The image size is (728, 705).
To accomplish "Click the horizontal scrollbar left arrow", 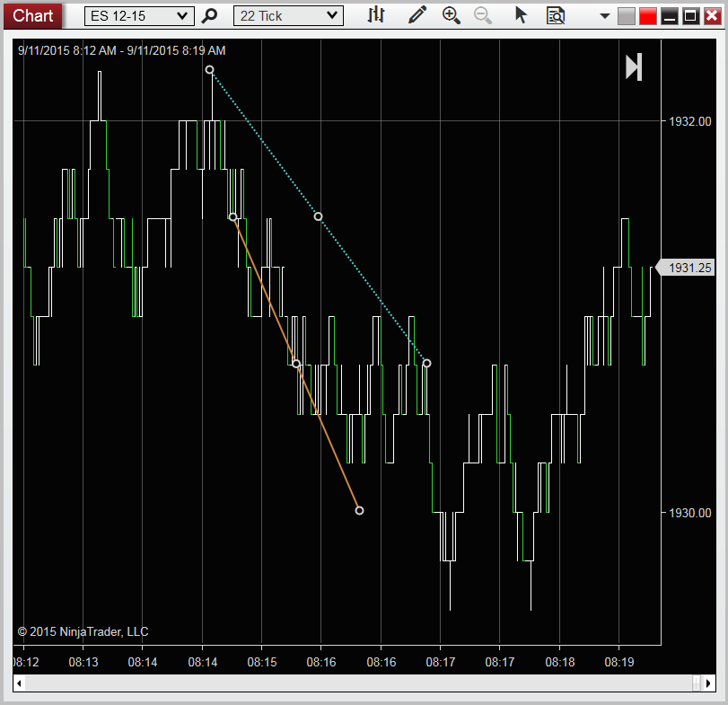I will [x=19, y=683].
